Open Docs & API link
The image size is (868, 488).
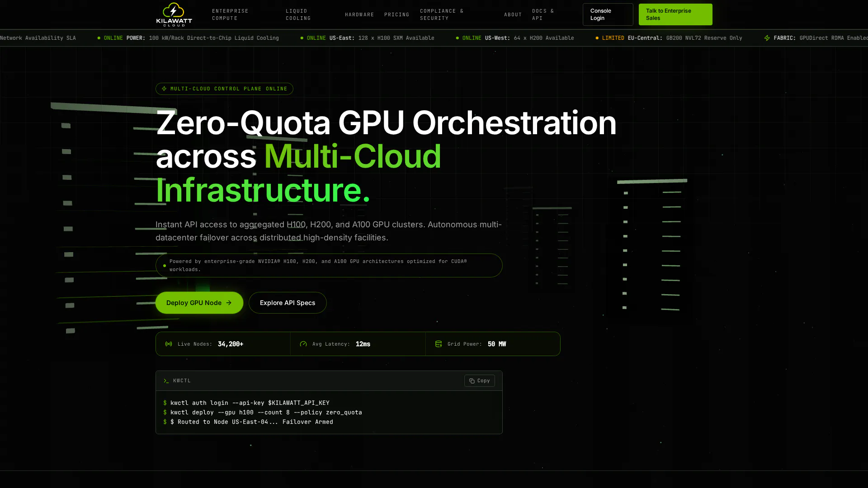[x=543, y=14]
